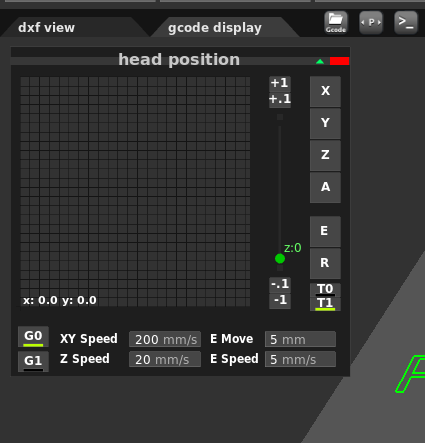Select the T1 tool toggle
This screenshot has height=443, width=425.
325,304
